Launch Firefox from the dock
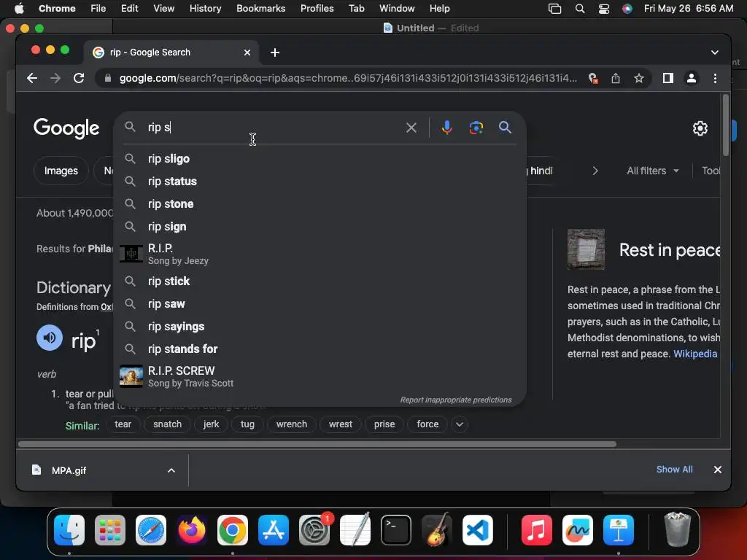 pos(192,530)
